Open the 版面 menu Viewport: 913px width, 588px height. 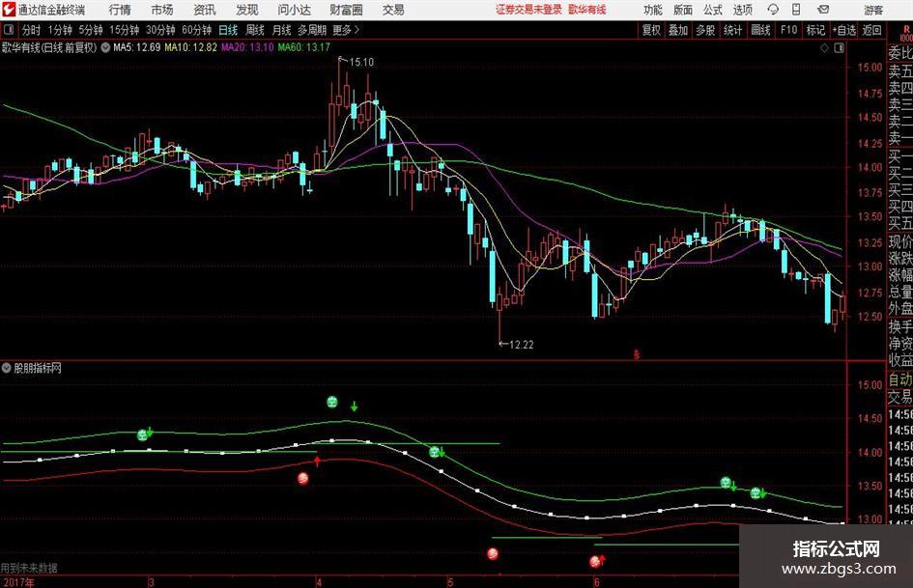(x=683, y=10)
